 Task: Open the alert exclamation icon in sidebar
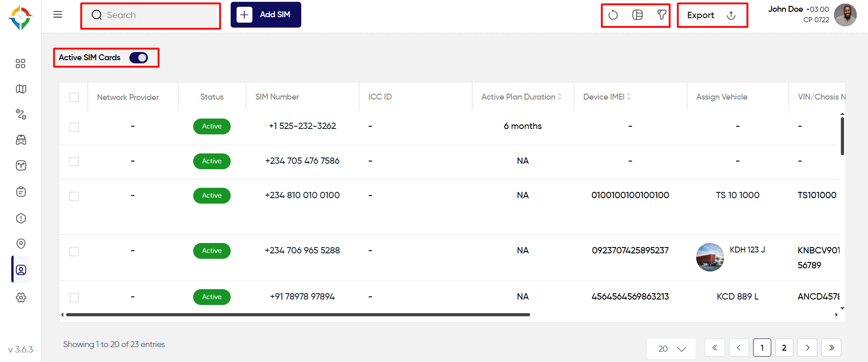coord(21,218)
